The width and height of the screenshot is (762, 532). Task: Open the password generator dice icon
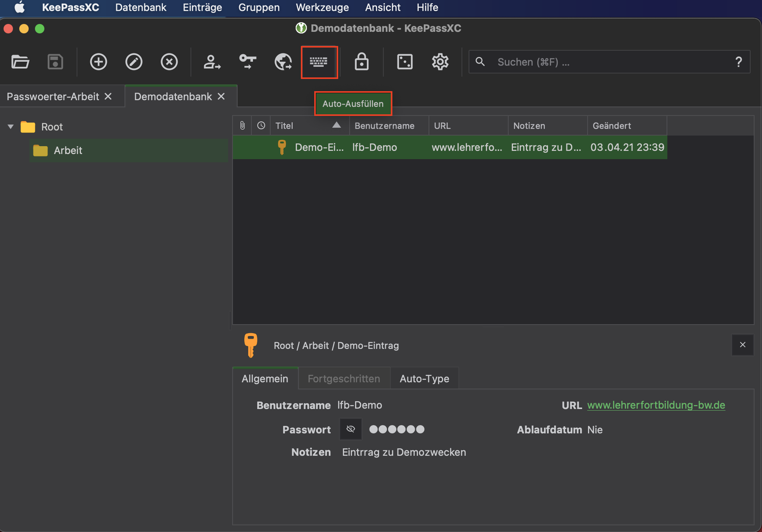point(405,62)
